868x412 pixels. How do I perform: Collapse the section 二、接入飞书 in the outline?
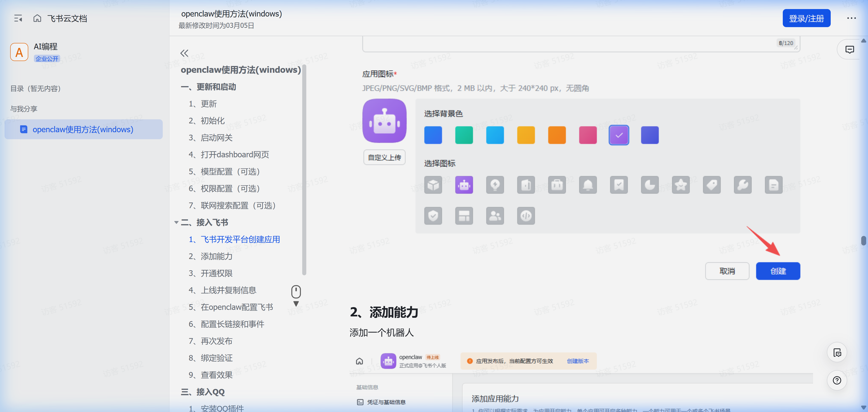pos(176,222)
